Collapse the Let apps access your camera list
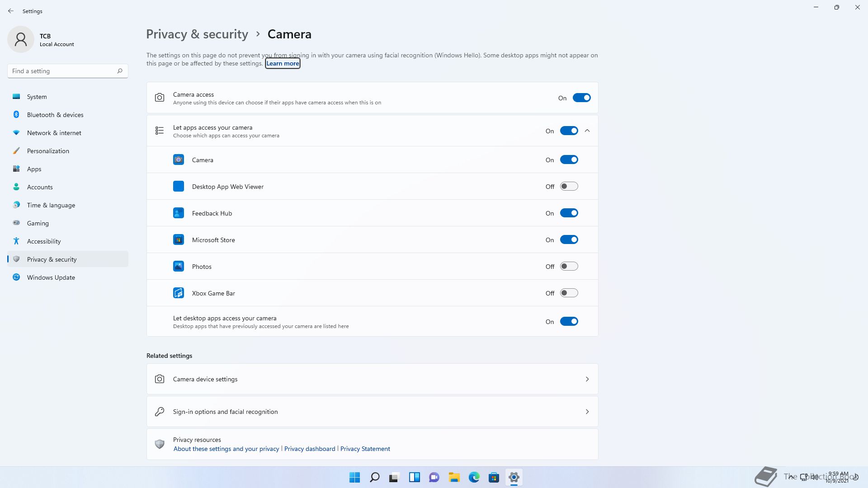 tap(587, 131)
